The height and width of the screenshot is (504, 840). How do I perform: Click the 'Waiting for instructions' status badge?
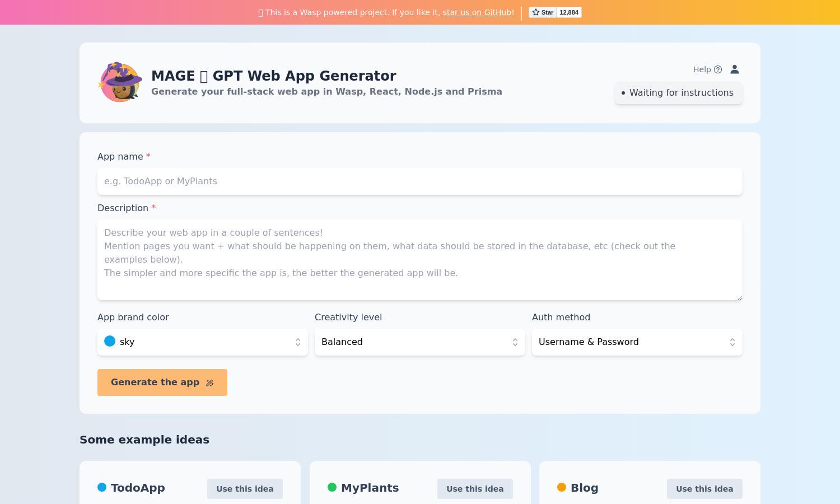pos(679,93)
